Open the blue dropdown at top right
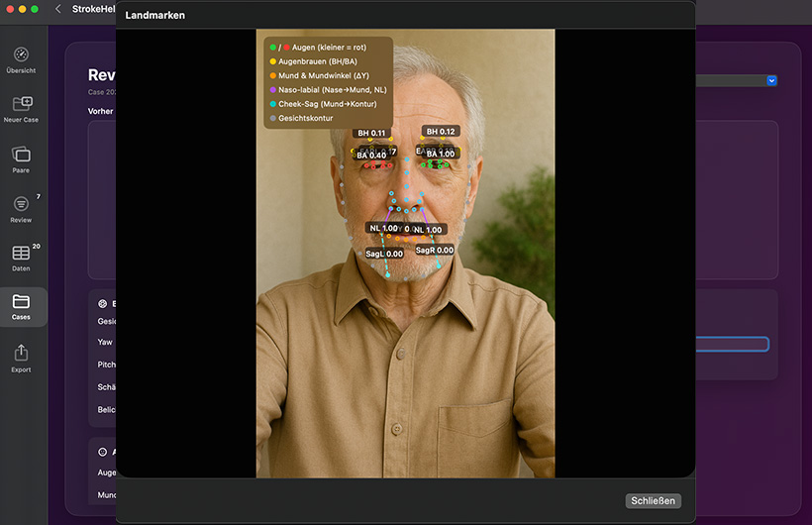The height and width of the screenshot is (525, 812). [x=771, y=80]
